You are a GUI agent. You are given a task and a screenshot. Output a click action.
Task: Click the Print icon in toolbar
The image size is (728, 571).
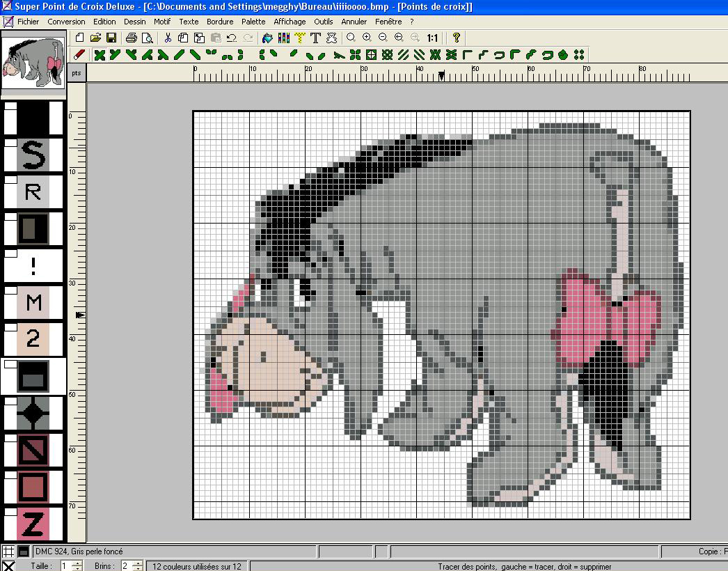(132, 38)
